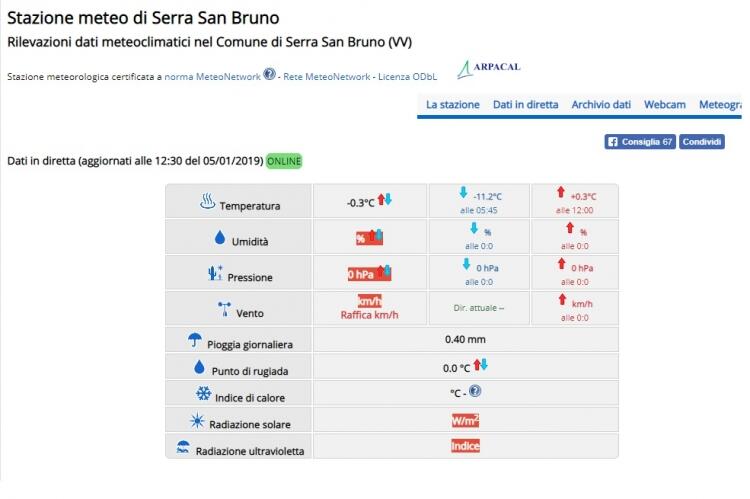750x499 pixels.
Task: Switch to the Dati in diretta tab
Action: (525, 105)
